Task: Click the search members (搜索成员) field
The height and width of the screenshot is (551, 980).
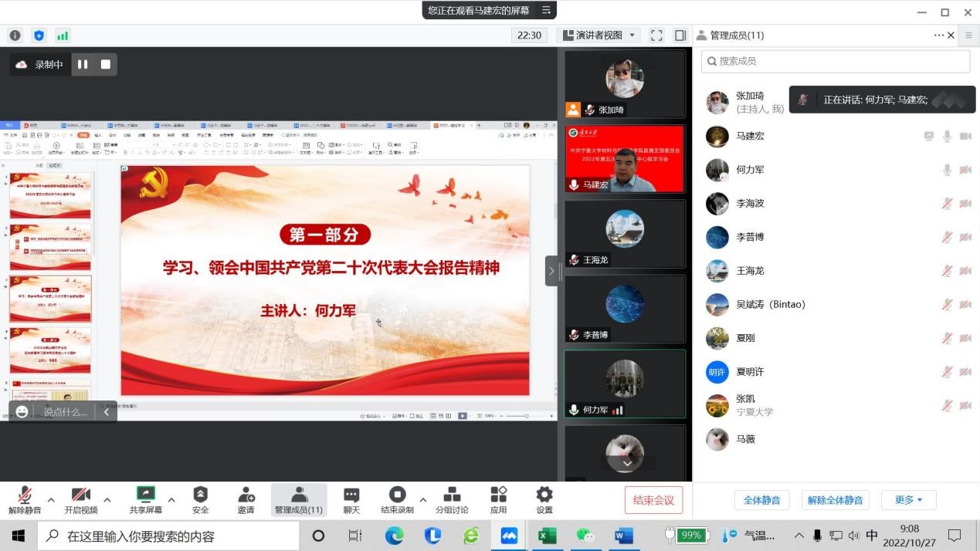Action: (836, 61)
